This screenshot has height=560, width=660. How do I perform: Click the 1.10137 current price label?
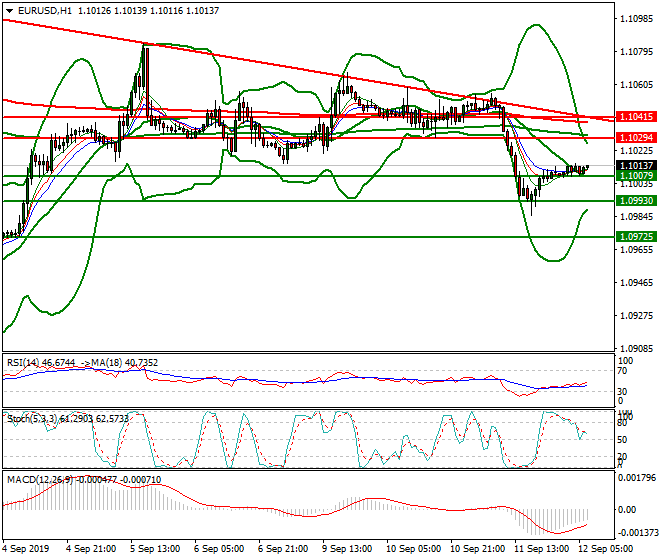tap(636, 166)
